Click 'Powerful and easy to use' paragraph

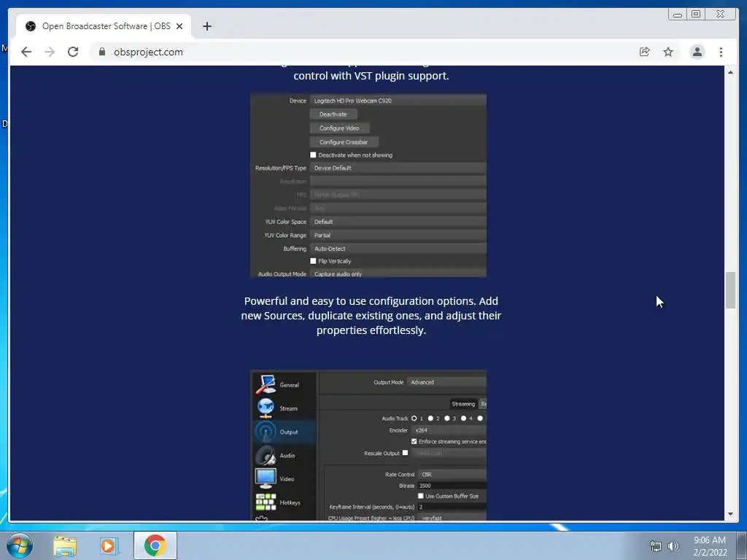coord(371,315)
